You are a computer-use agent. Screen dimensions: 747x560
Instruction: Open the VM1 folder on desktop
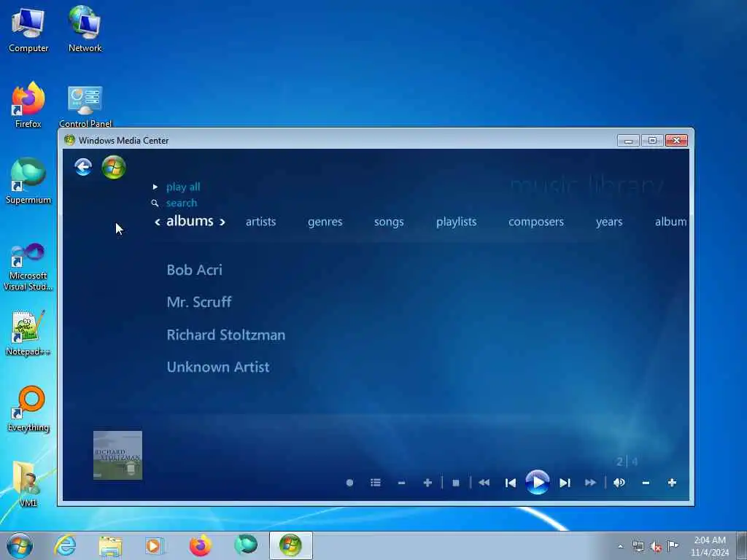28,484
